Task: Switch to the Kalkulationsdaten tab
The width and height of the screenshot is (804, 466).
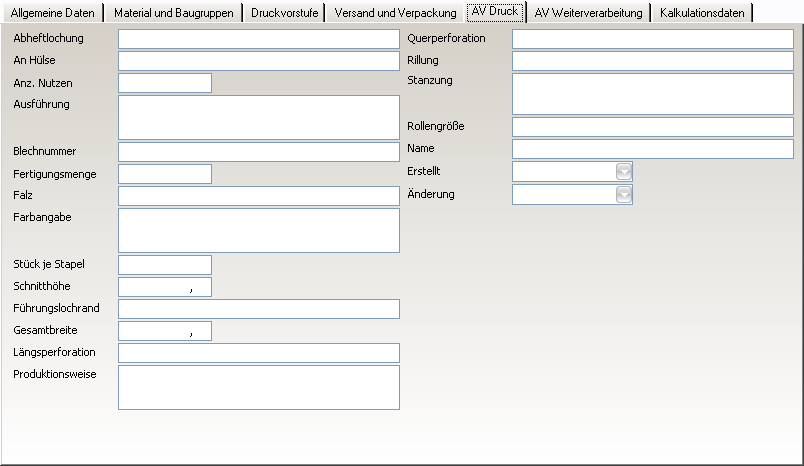Action: pyautogui.click(x=703, y=13)
